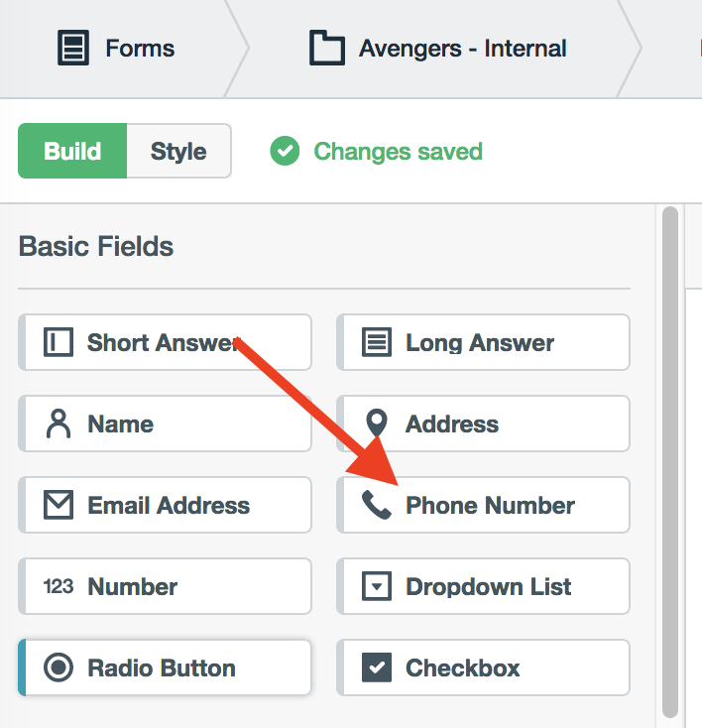
Task: Open Avengers - Internal breadcrumb link
Action: tap(462, 48)
